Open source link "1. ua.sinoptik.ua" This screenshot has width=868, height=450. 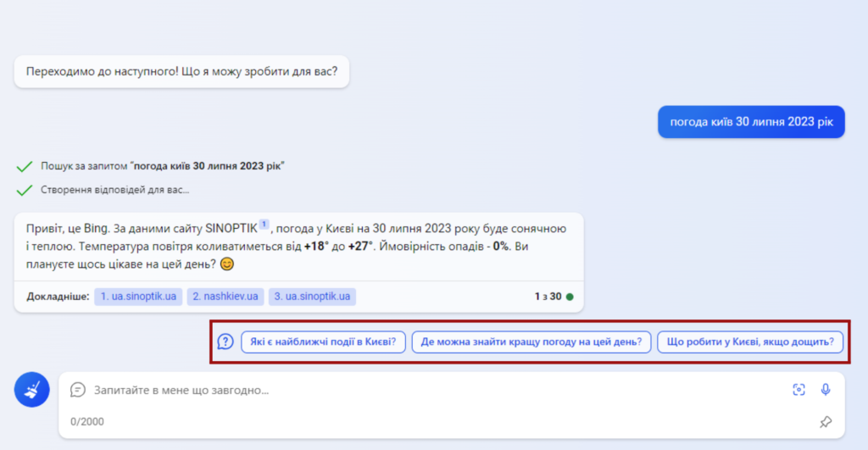[x=138, y=297]
